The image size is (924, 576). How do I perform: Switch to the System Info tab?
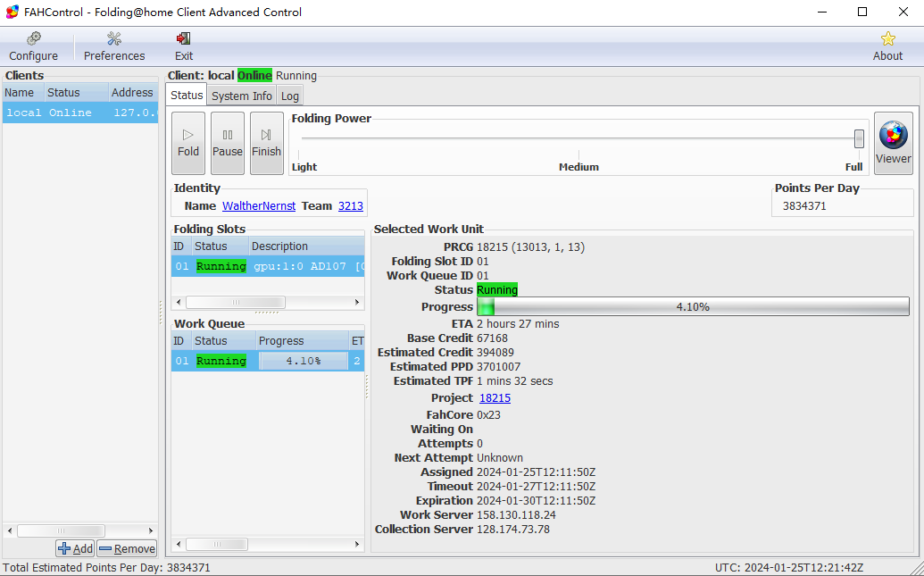point(242,96)
